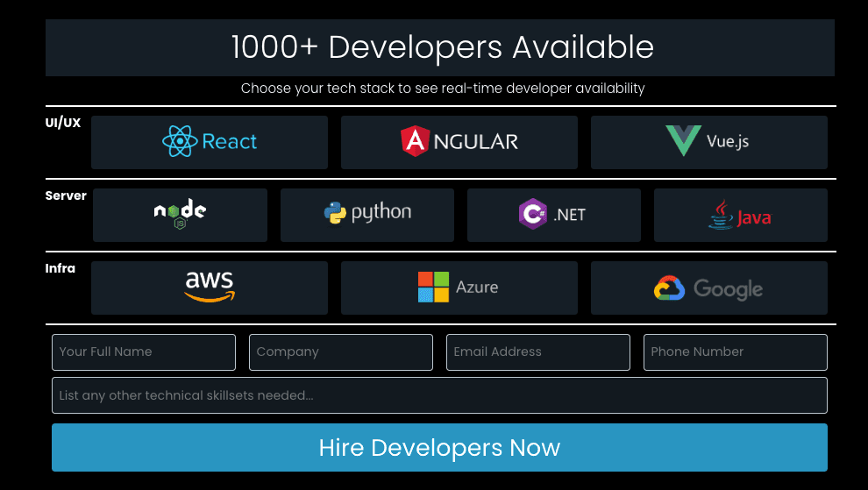Choose the Vue.js tile
Screen dimensions: 868x490
[709, 142]
